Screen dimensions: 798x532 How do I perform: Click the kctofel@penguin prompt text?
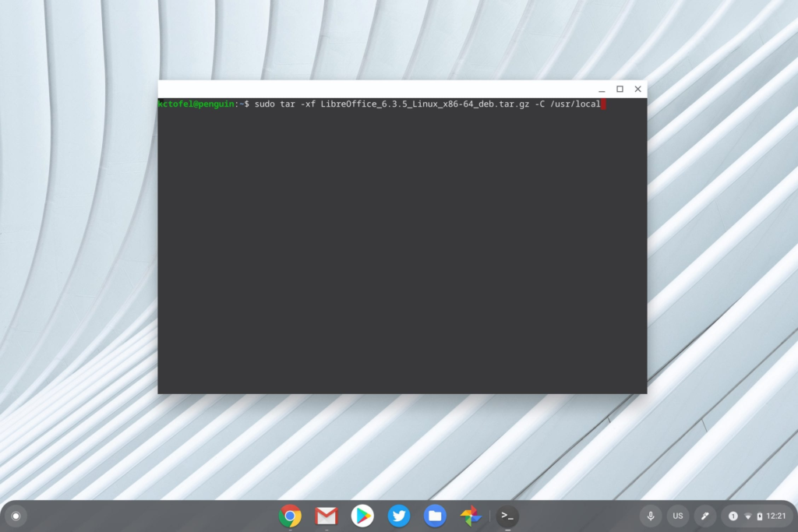click(x=196, y=104)
